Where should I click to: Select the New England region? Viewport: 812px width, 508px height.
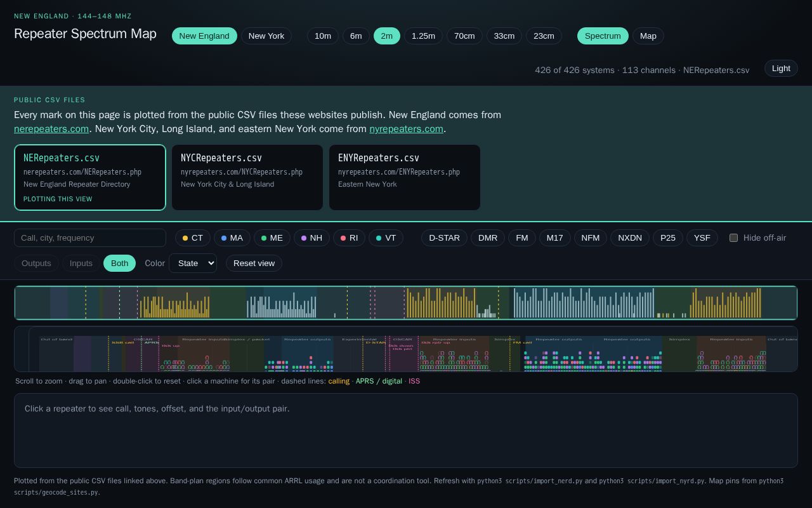click(204, 36)
